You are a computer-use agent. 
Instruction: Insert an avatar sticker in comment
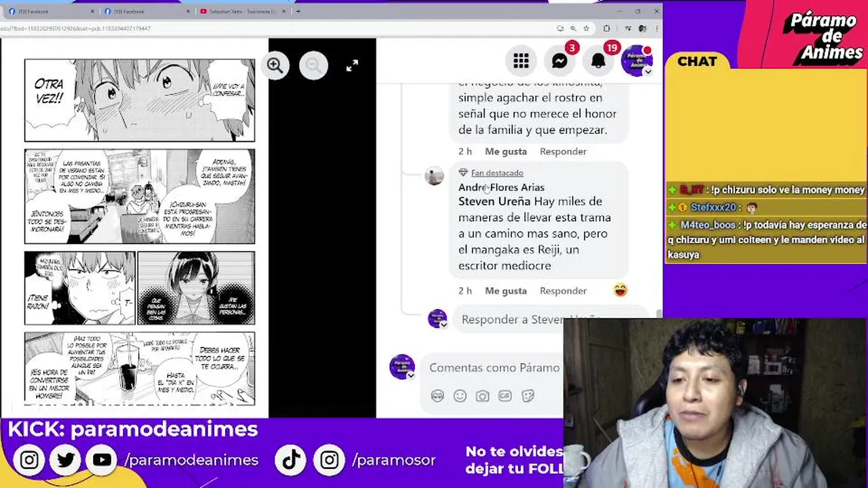coord(437,396)
